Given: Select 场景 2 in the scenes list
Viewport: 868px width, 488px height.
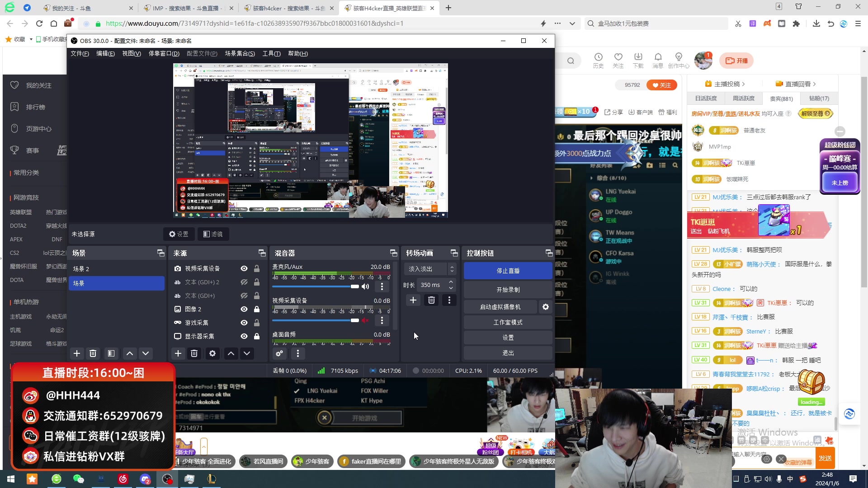Looking at the screenshot, I should click(x=117, y=269).
